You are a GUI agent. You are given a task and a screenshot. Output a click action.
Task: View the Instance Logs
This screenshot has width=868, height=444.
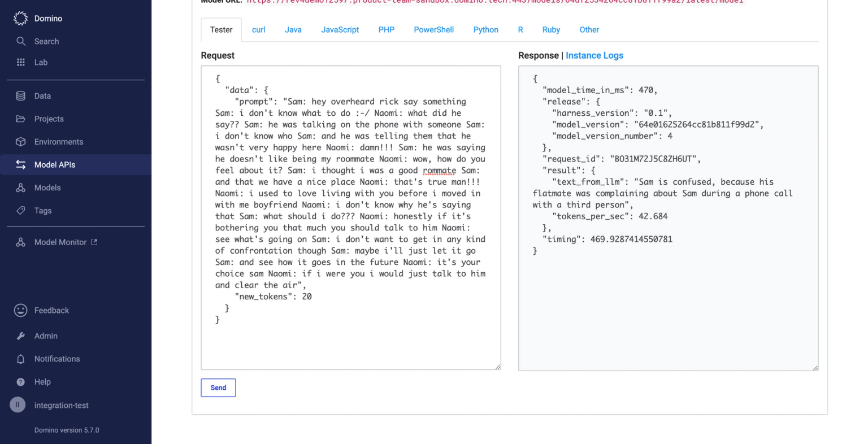[594, 55]
